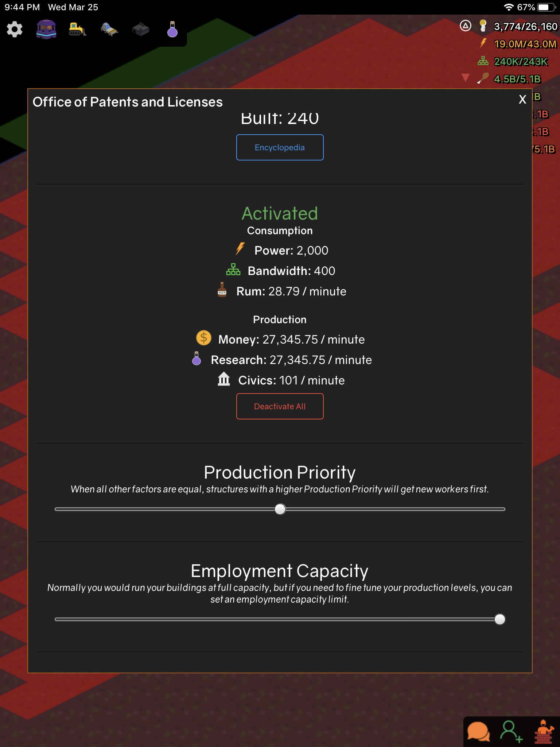
Task: Open the dark warehouse building icon
Action: [x=141, y=30]
